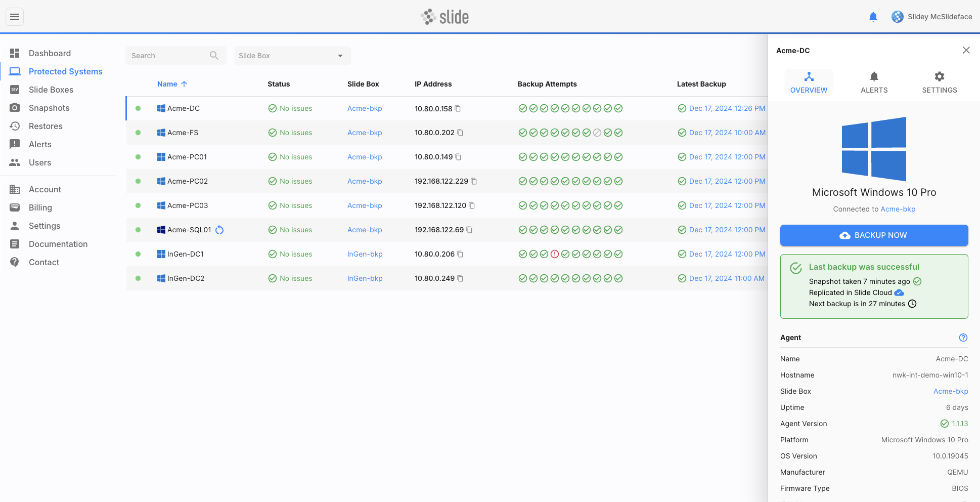Screen dimensions: 980x502
Task: Copy IP address 192.168.122.69
Action: (x=469, y=230)
